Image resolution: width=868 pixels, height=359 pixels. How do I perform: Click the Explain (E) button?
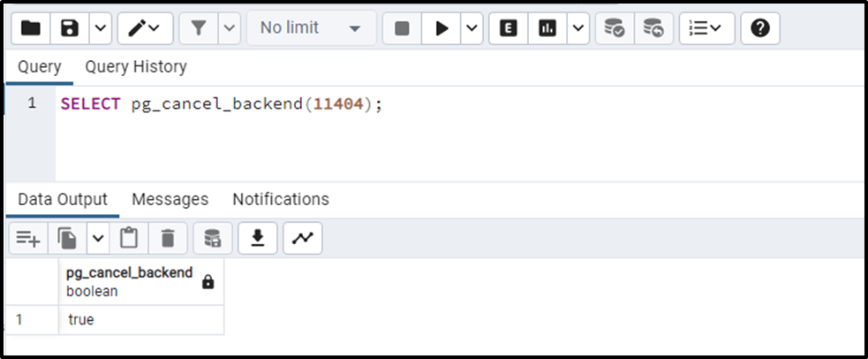click(509, 28)
